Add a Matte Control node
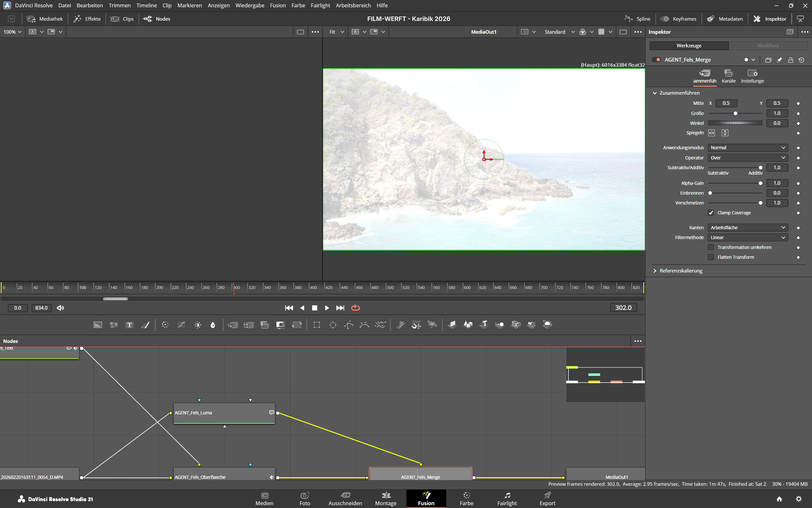This screenshot has height=508, width=812. 280,325
